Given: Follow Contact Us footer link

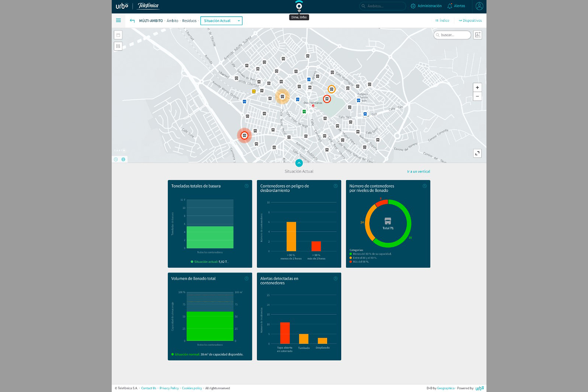Looking at the screenshot, I should 149,388.
